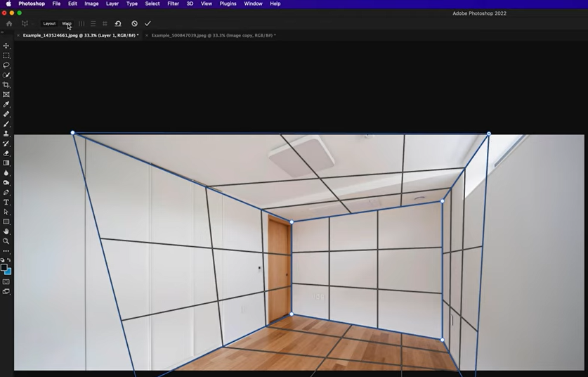588x377 pixels.
Task: Select the Zoom tool
Action: click(6, 241)
